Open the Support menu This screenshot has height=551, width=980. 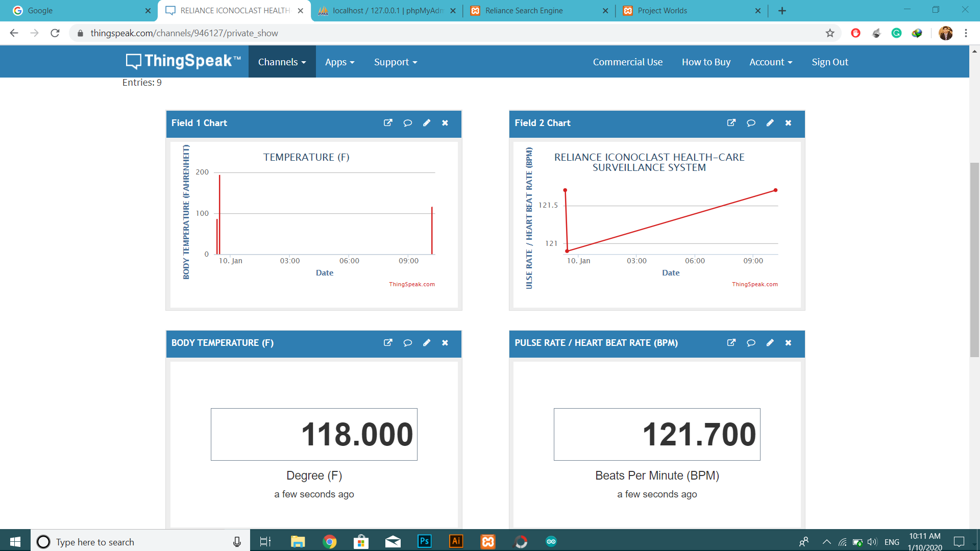tap(396, 62)
